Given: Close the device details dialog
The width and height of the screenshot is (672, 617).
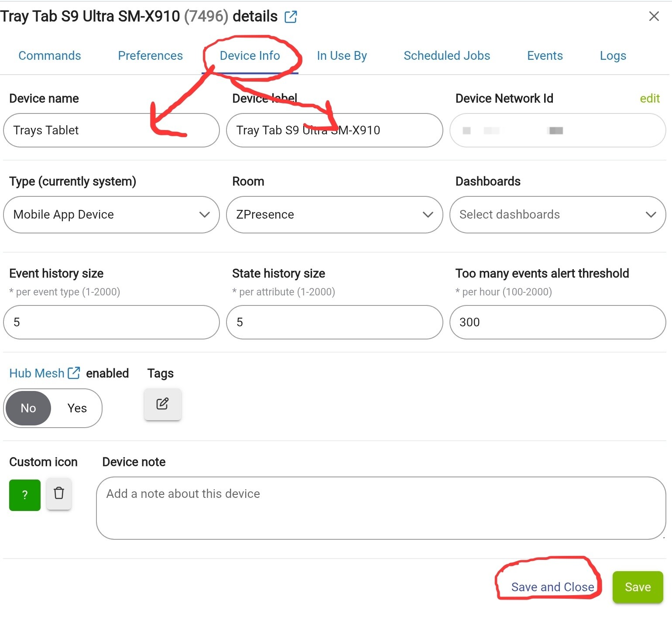Looking at the screenshot, I should pos(654,17).
